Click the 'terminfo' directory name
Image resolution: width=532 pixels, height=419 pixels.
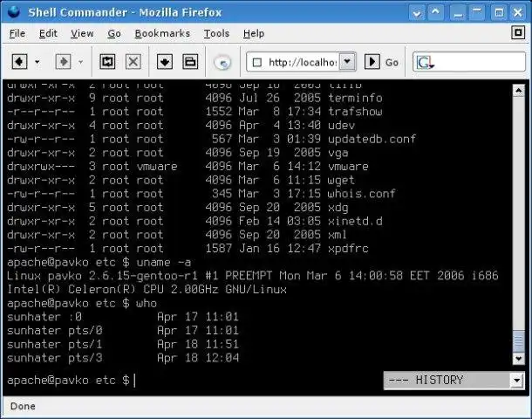(355, 98)
